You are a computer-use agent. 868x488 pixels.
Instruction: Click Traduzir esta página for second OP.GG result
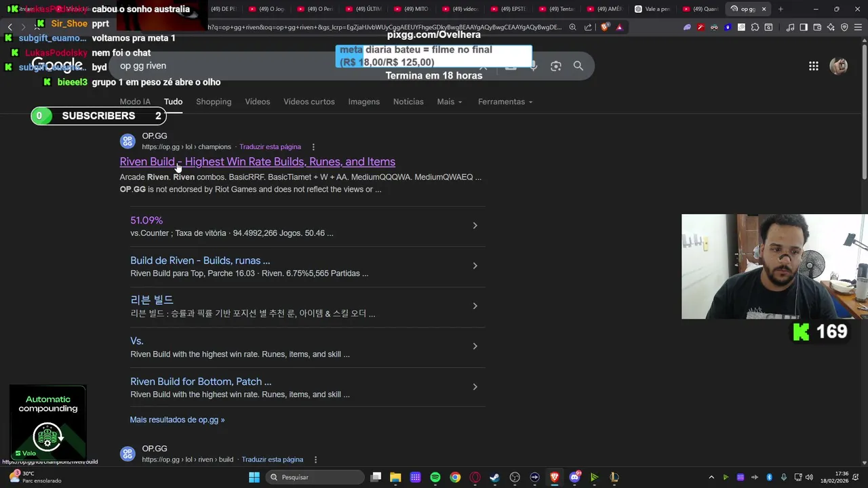tap(272, 460)
